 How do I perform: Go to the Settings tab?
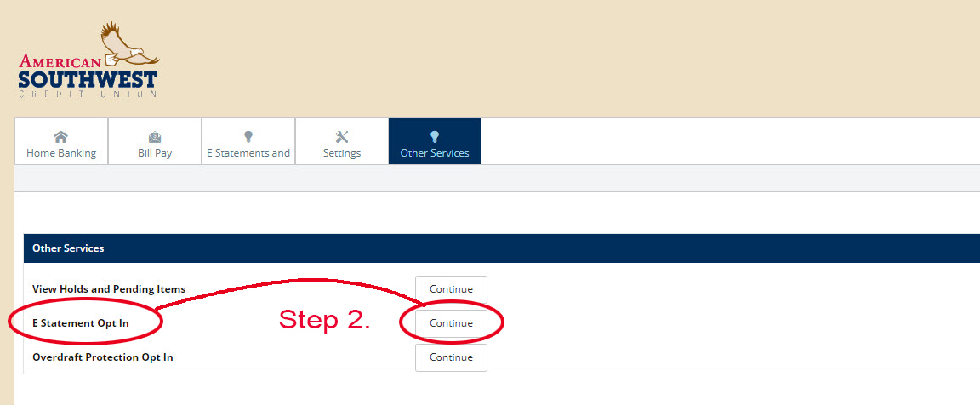[x=342, y=141]
